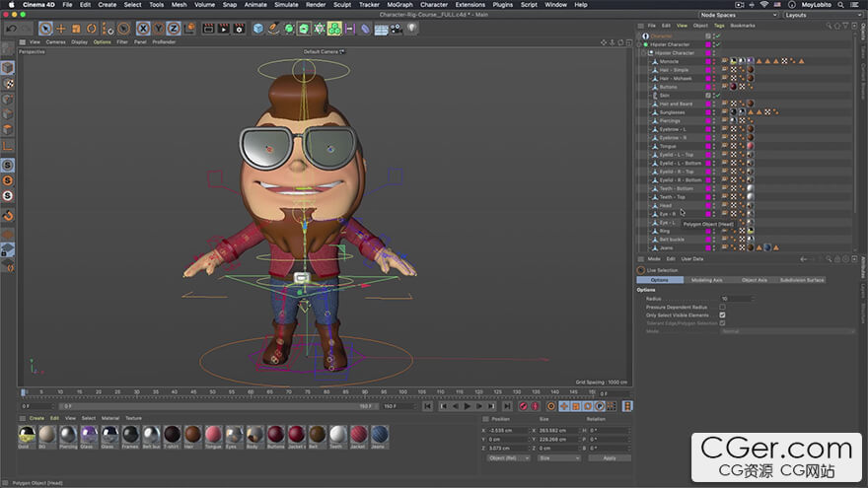Click the Camera object icon
Screen dimensions: 868x488
(x=397, y=29)
